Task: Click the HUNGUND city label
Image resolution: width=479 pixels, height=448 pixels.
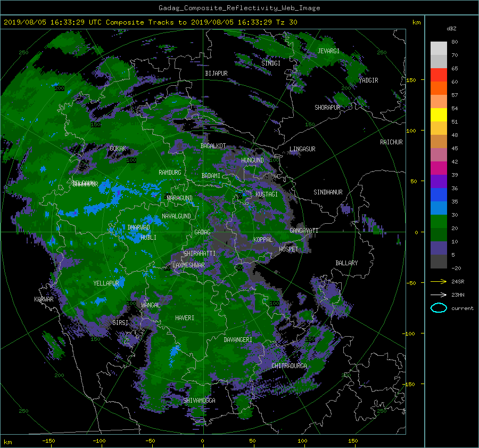Action: click(x=252, y=160)
